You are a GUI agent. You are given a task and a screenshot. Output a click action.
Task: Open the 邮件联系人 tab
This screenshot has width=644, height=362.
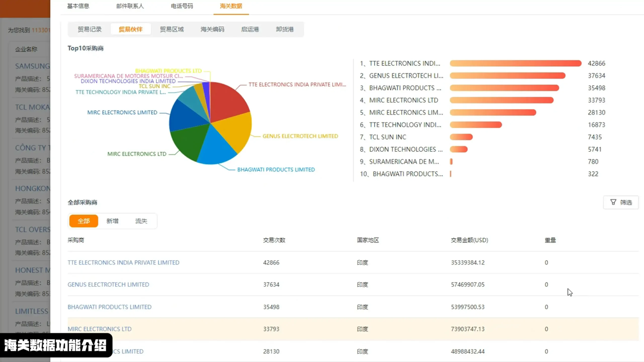[x=130, y=6]
